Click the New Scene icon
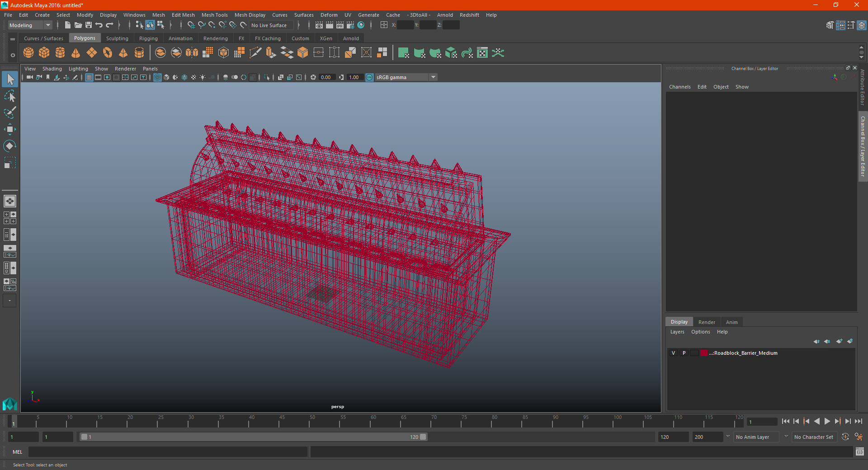 tap(67, 25)
